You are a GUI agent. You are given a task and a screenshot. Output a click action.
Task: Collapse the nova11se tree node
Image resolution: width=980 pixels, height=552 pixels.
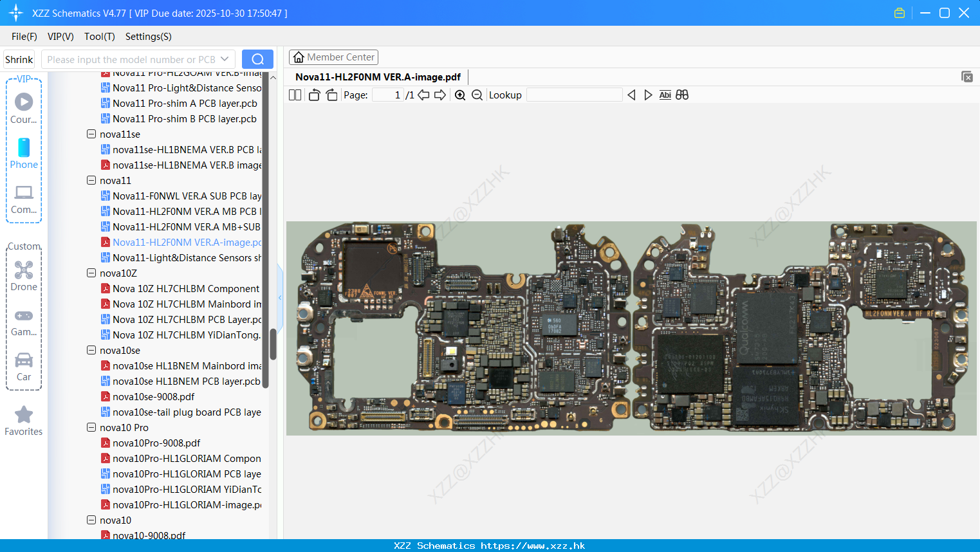(91, 134)
